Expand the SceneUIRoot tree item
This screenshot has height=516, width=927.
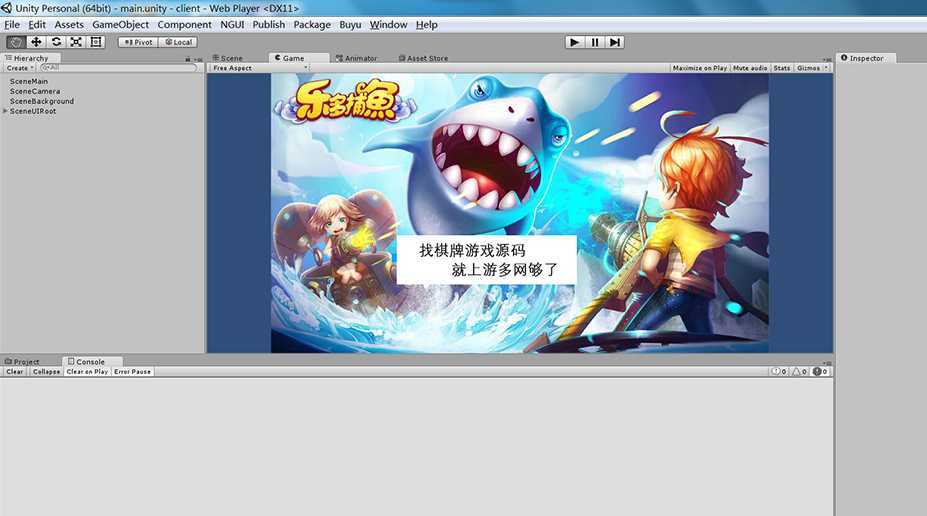(x=6, y=111)
